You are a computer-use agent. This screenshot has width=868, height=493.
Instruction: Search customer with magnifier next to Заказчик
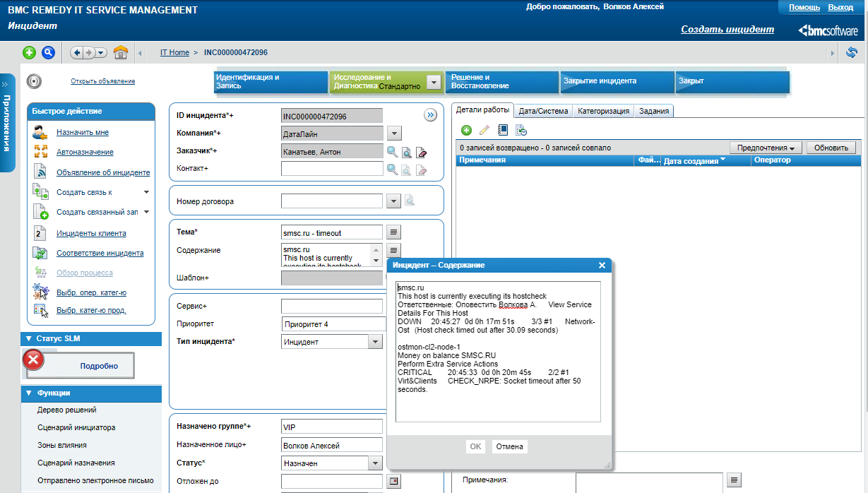(x=392, y=150)
